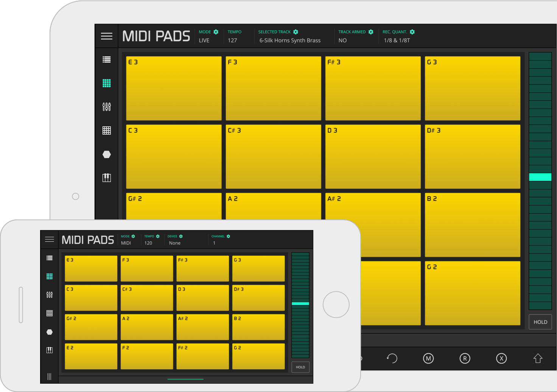557x392 pixels.
Task: Open the hamburger menu on the phone
Action: click(x=49, y=239)
